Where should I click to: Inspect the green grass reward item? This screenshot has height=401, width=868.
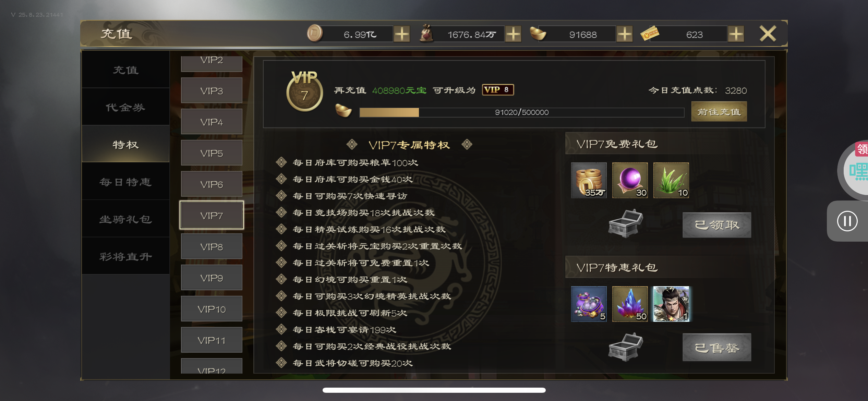[671, 180]
